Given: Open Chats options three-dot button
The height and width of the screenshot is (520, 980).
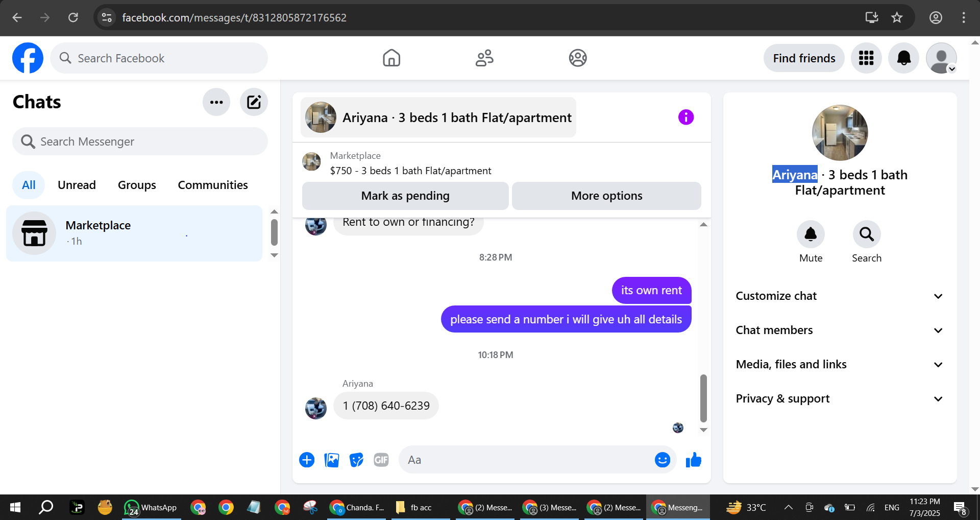Looking at the screenshot, I should (216, 102).
